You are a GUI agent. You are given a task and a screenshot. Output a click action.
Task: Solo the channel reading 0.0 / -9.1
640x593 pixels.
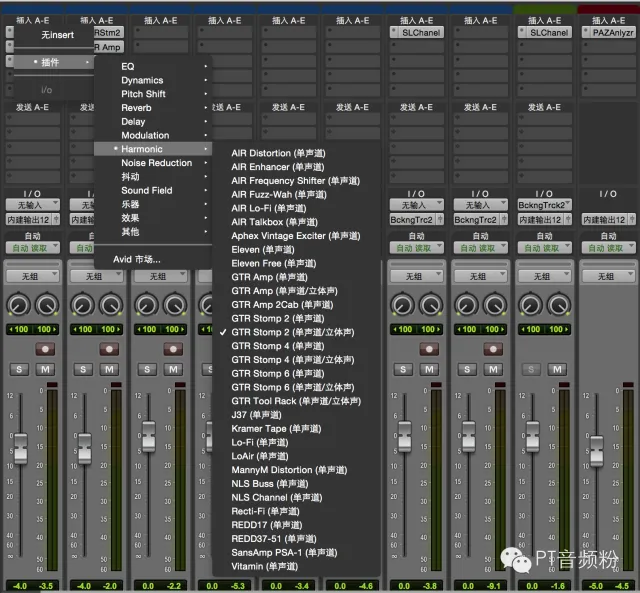[467, 370]
